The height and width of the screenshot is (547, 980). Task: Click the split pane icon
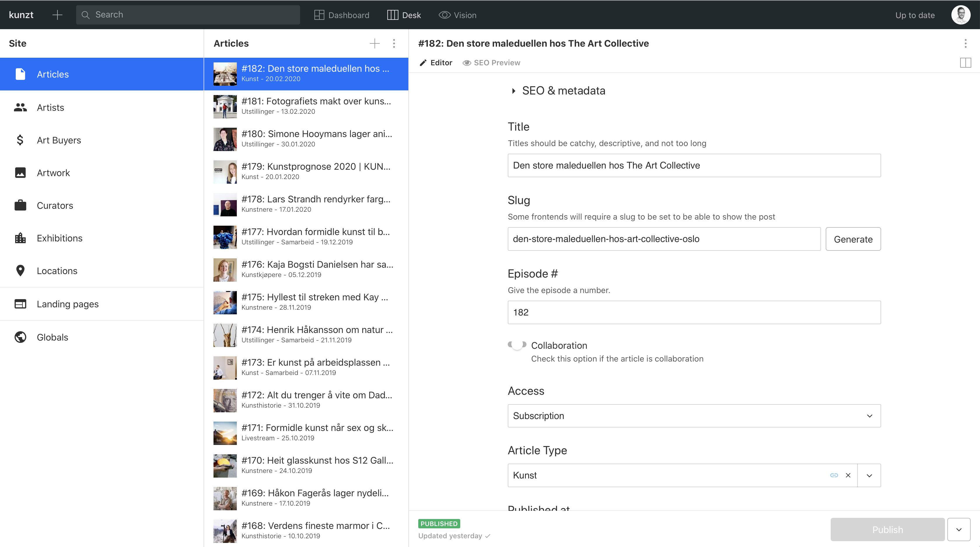click(965, 63)
